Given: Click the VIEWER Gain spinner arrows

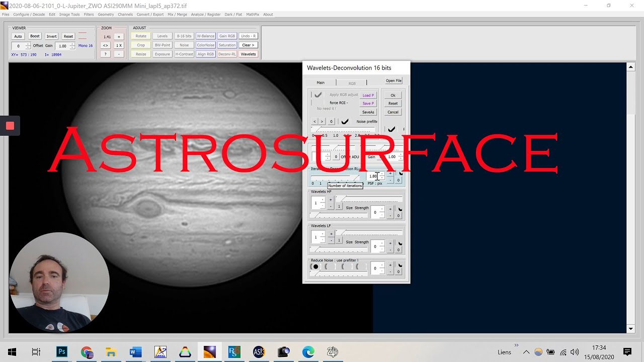Looking at the screenshot, I should [72, 46].
